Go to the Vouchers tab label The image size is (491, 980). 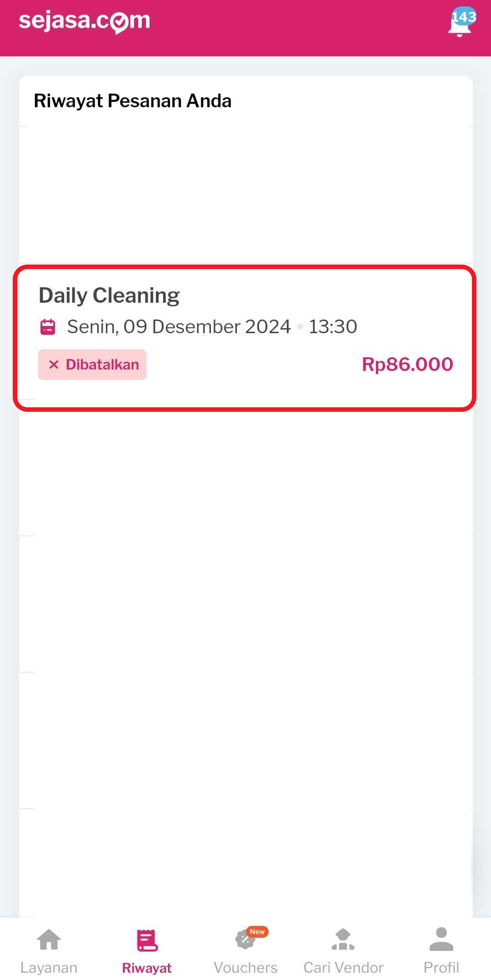245,968
